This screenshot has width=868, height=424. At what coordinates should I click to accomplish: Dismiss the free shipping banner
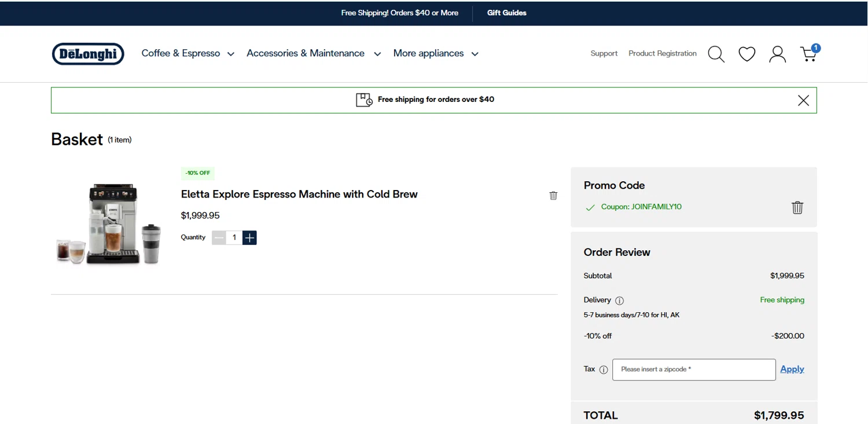click(803, 100)
